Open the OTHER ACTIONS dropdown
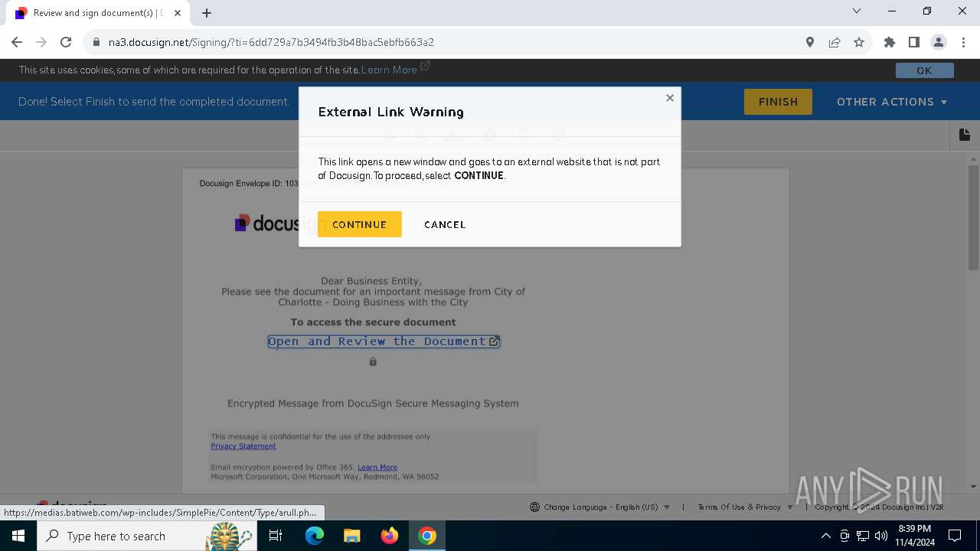Viewport: 980px width, 551px height. coord(892,102)
